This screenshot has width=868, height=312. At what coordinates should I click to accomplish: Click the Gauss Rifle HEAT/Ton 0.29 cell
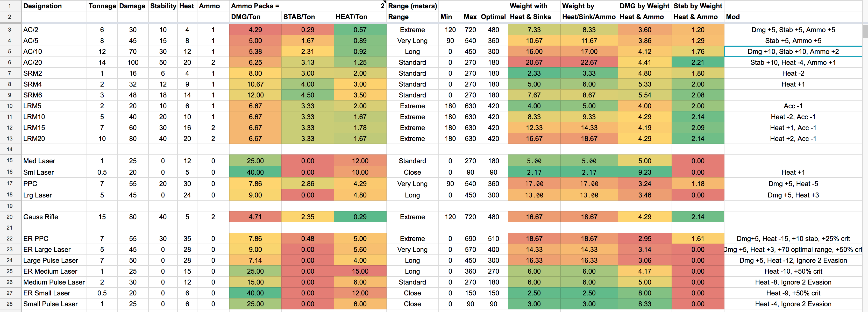point(360,217)
